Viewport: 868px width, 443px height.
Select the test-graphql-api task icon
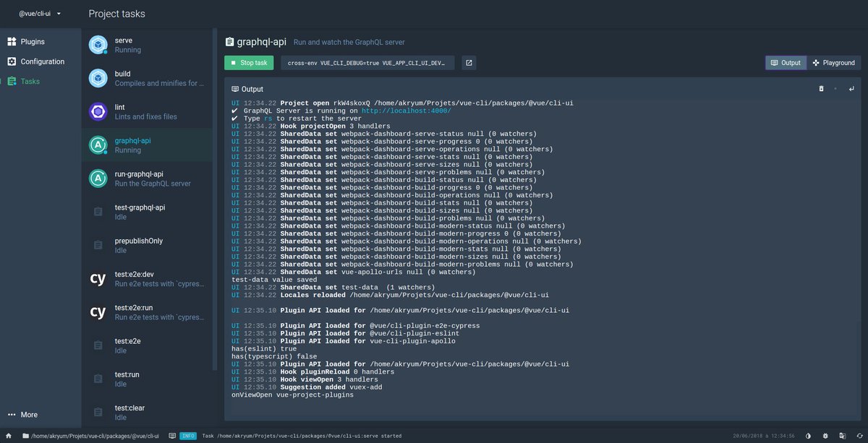pos(98,212)
